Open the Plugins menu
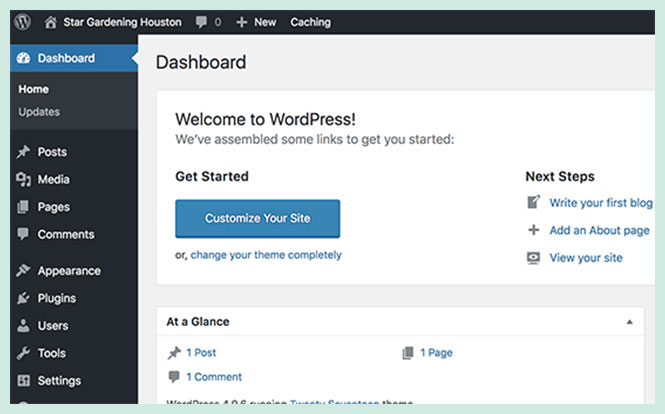Image resolution: width=665 pixels, height=414 pixels. pyautogui.click(x=57, y=298)
